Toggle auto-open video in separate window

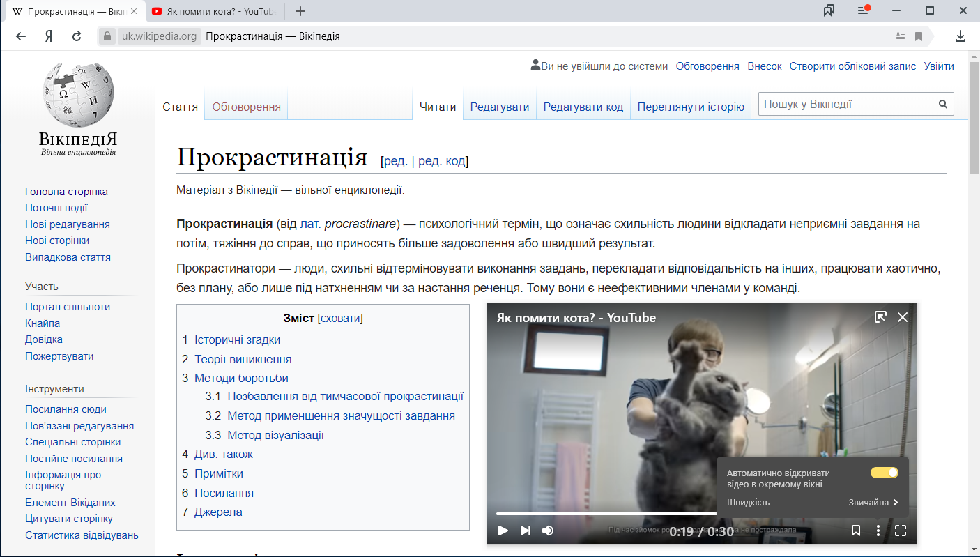click(885, 473)
